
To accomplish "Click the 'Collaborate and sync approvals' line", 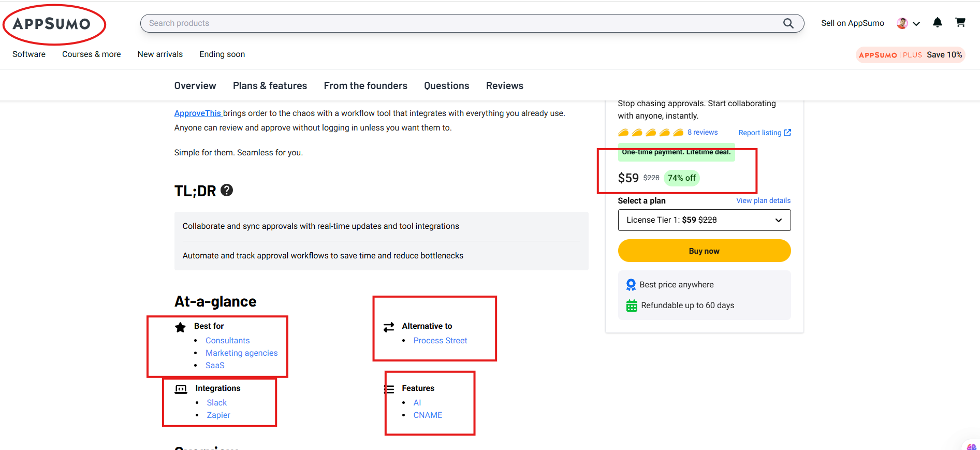I will coord(321,226).
